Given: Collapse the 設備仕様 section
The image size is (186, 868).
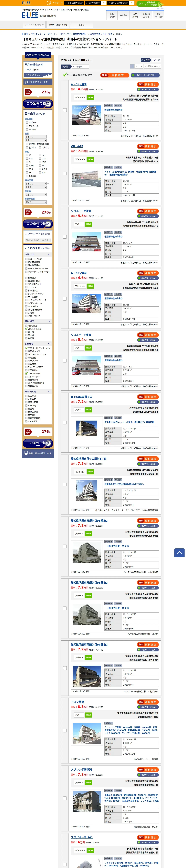Looking at the screenshot, I should (38, 344).
